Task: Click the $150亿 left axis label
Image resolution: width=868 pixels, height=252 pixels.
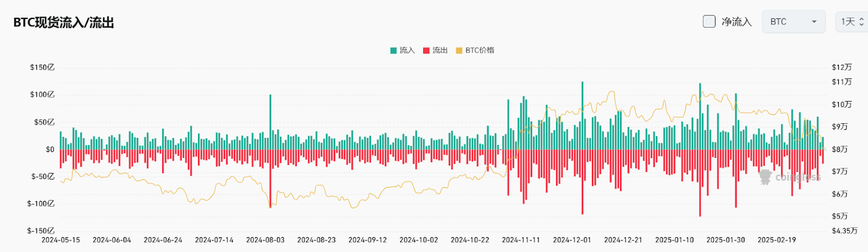Action: point(42,68)
